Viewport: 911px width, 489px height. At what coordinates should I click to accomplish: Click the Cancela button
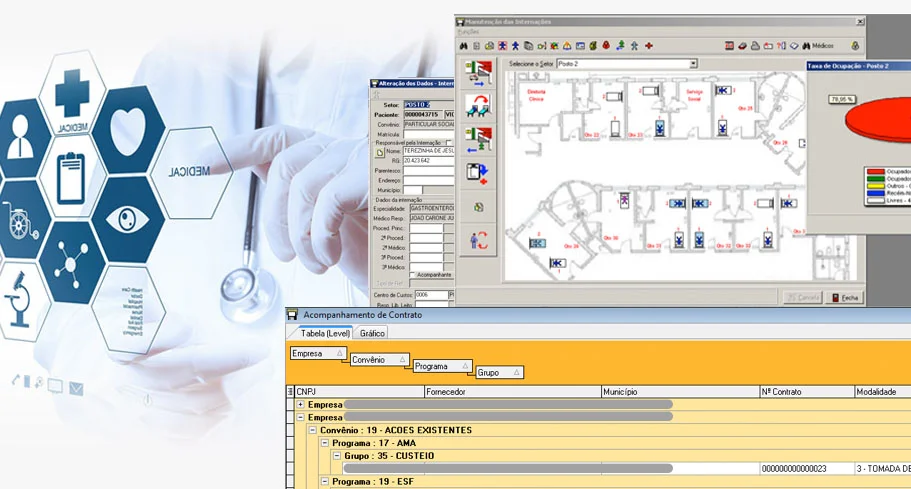click(x=803, y=297)
